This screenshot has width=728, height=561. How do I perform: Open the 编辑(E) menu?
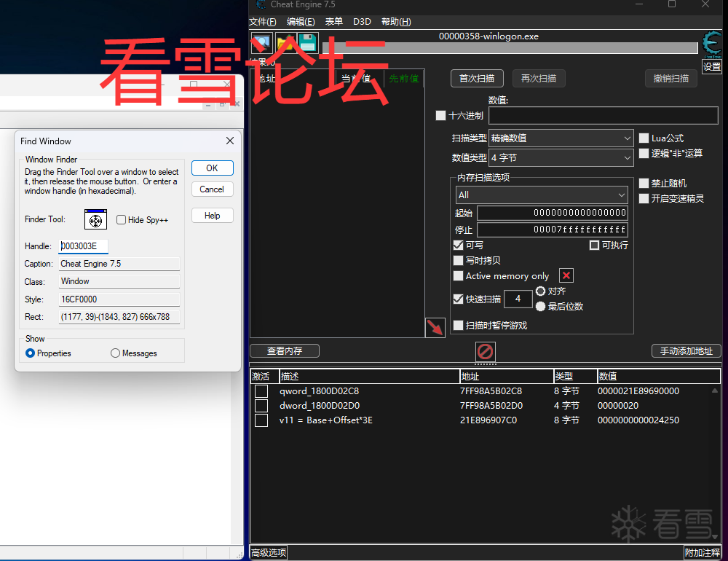click(x=301, y=22)
